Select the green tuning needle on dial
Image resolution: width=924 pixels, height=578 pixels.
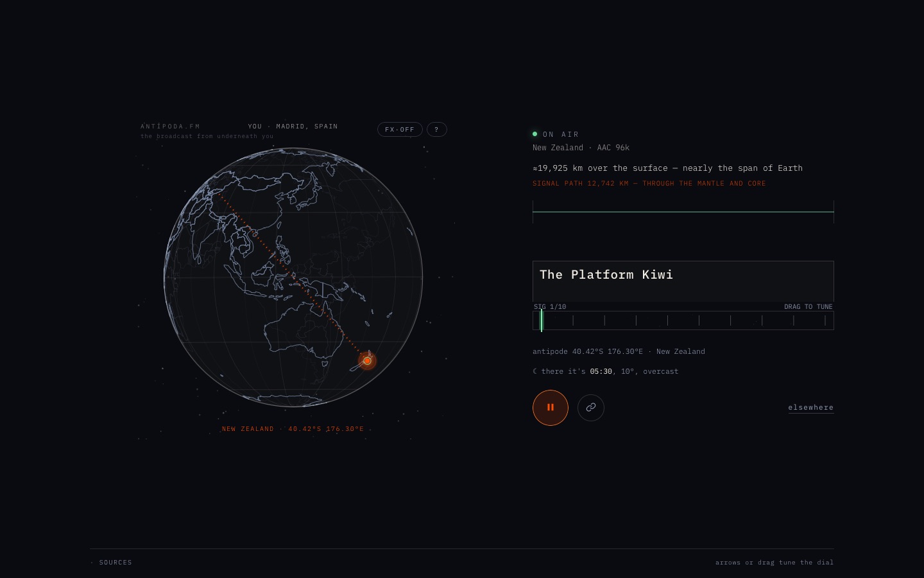pyautogui.click(x=542, y=320)
